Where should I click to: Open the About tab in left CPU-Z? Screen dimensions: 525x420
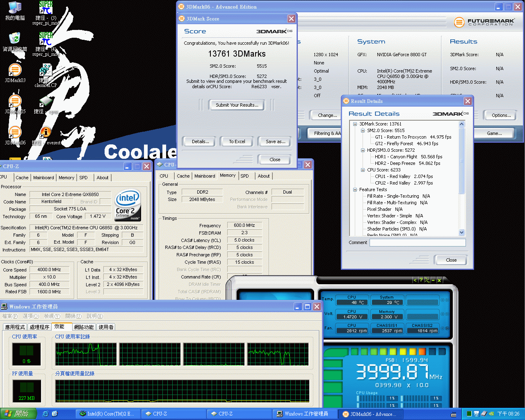103,178
